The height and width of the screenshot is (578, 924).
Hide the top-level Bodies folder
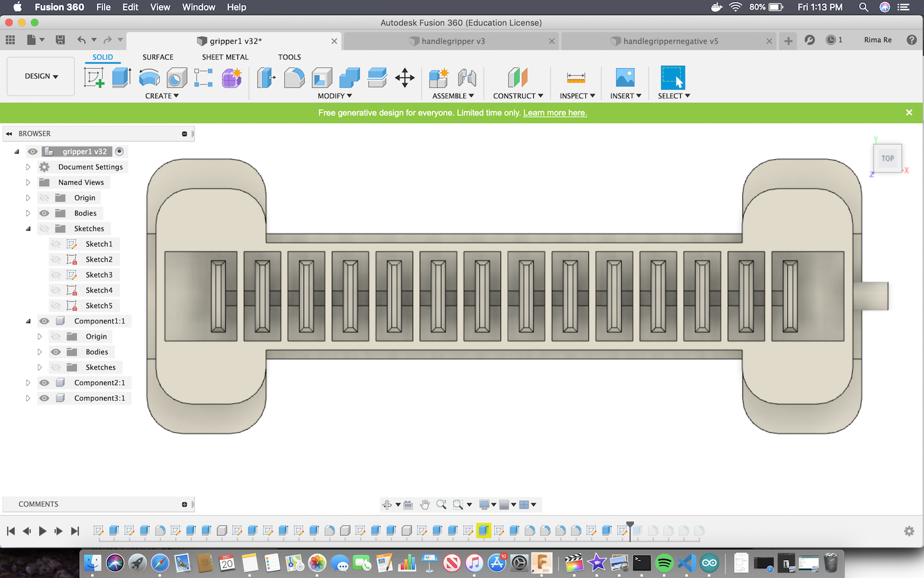pos(44,213)
